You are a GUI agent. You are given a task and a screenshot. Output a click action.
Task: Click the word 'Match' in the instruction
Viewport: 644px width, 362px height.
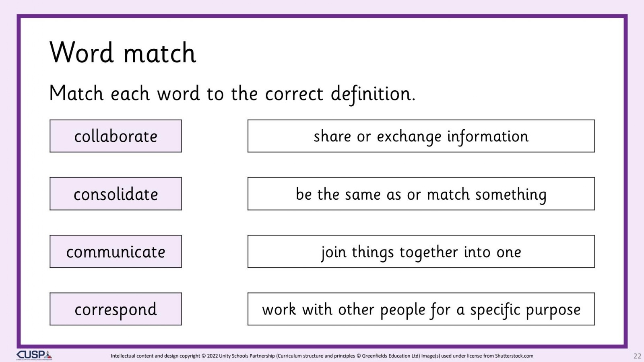(x=76, y=93)
